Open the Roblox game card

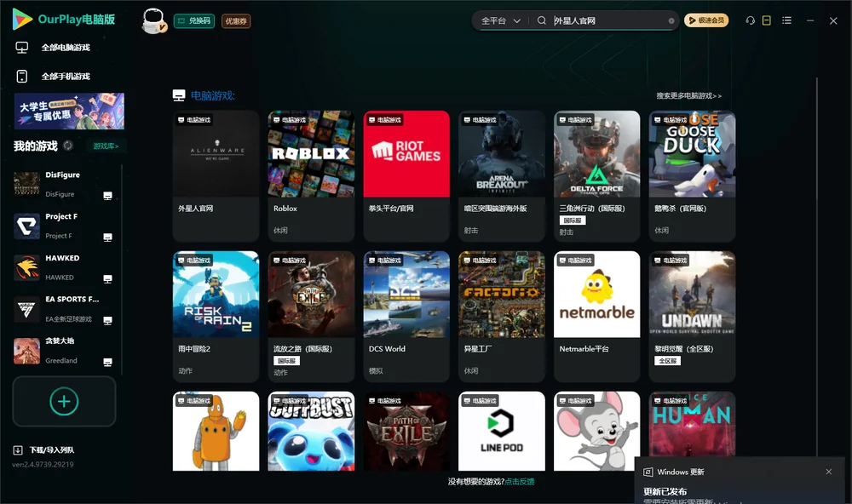(x=311, y=175)
